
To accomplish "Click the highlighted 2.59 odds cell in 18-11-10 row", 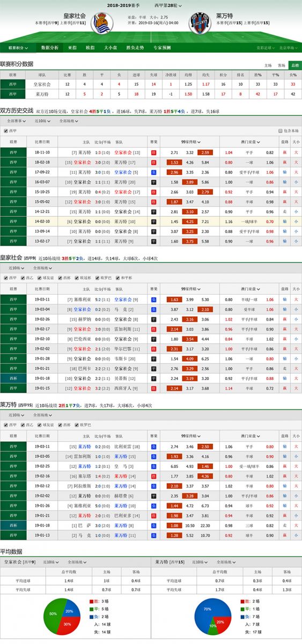I will point(205,152).
